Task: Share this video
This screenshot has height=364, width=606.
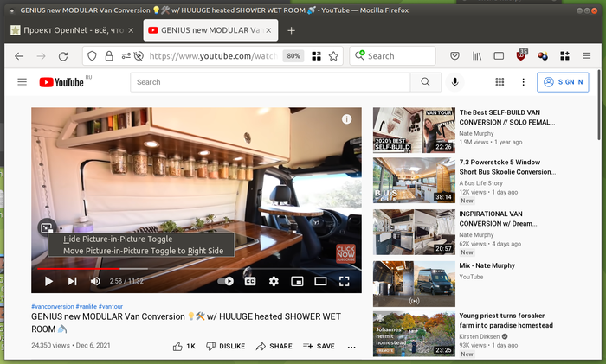Action: click(x=274, y=346)
